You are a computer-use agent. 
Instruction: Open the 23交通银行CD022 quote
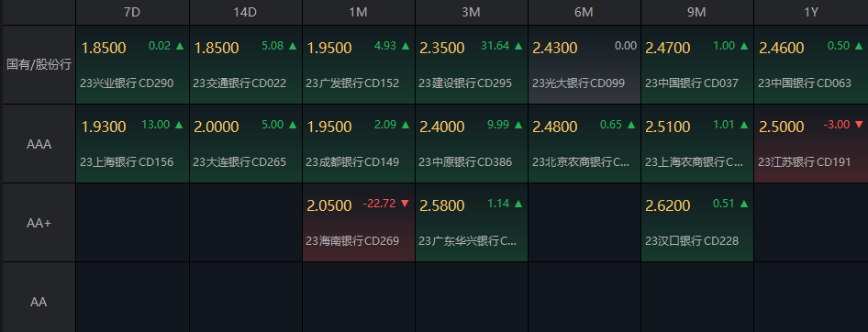[x=246, y=65]
